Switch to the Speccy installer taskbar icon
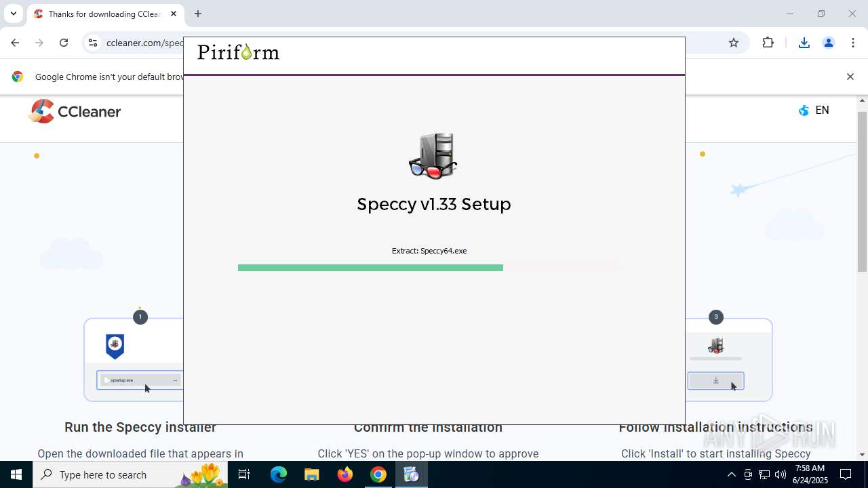 pyautogui.click(x=411, y=474)
